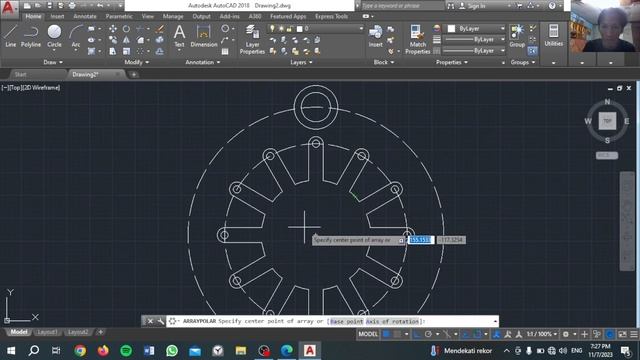The height and width of the screenshot is (360, 640).
Task: Click the Move tool in Modify panel
Action: tap(113, 29)
